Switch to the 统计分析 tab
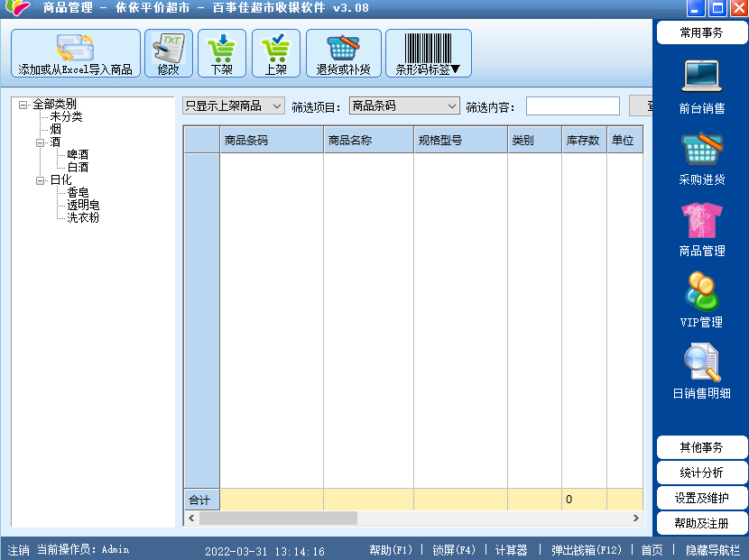This screenshot has width=749, height=560. (x=701, y=473)
